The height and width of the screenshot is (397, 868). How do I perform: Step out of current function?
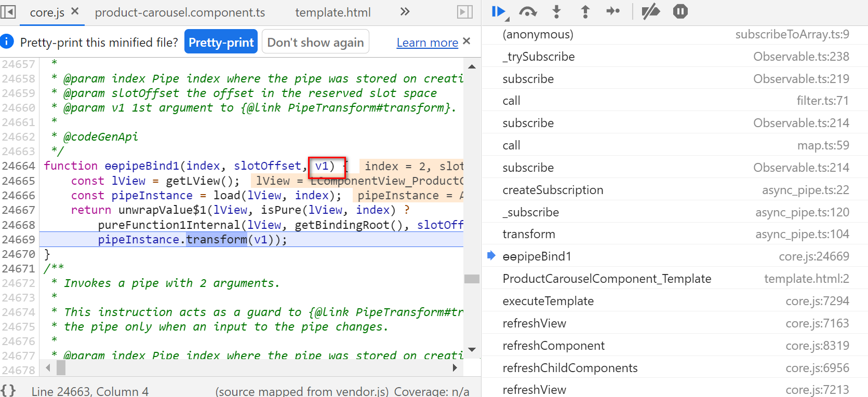pyautogui.click(x=585, y=11)
